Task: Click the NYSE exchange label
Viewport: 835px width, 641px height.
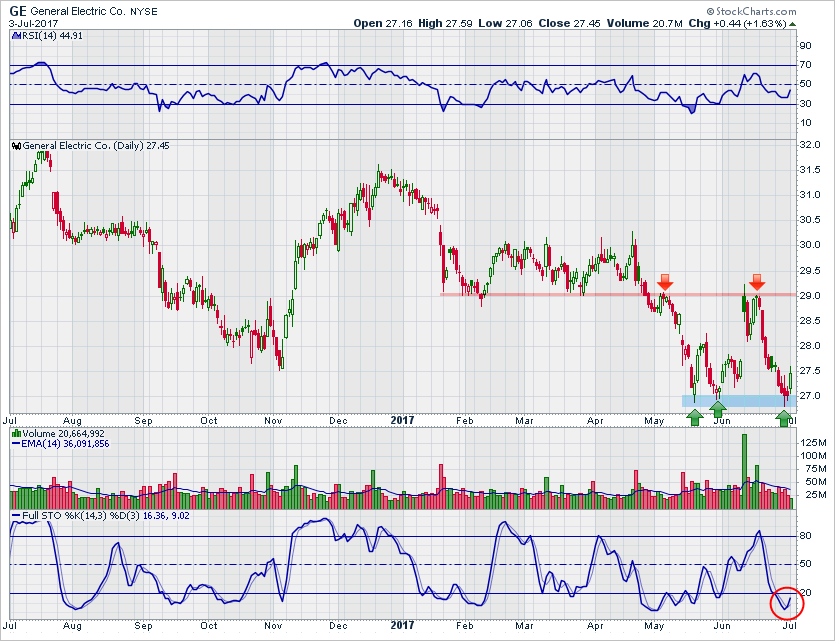Action: pos(144,12)
